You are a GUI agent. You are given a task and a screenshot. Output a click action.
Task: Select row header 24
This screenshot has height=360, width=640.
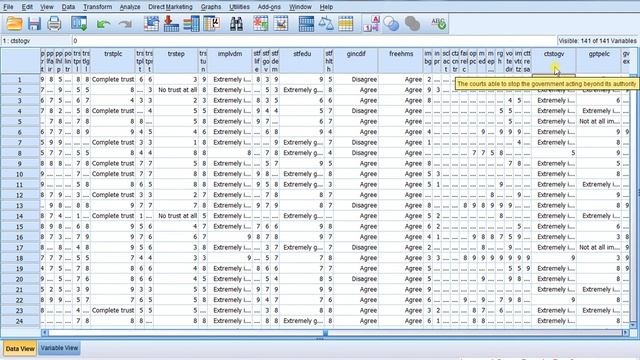[20, 321]
